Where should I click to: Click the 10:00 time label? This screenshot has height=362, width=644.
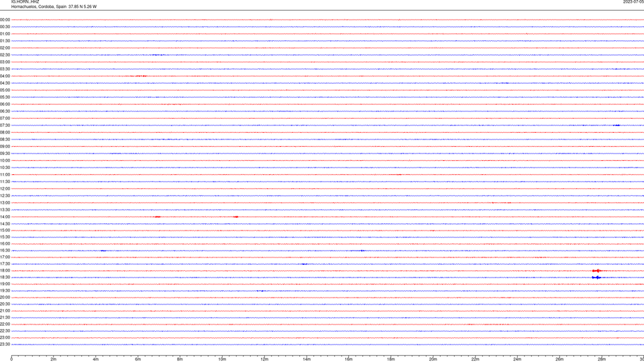click(5, 161)
